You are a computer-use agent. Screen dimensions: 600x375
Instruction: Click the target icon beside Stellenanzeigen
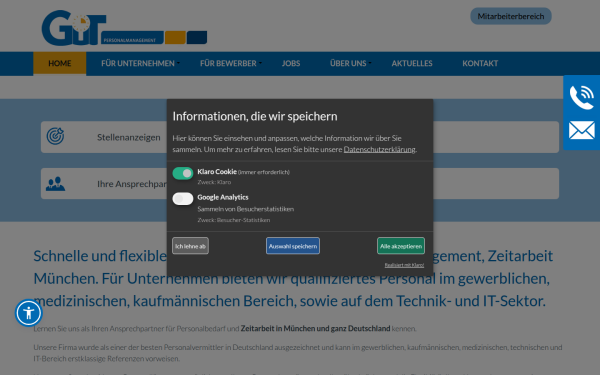point(55,137)
